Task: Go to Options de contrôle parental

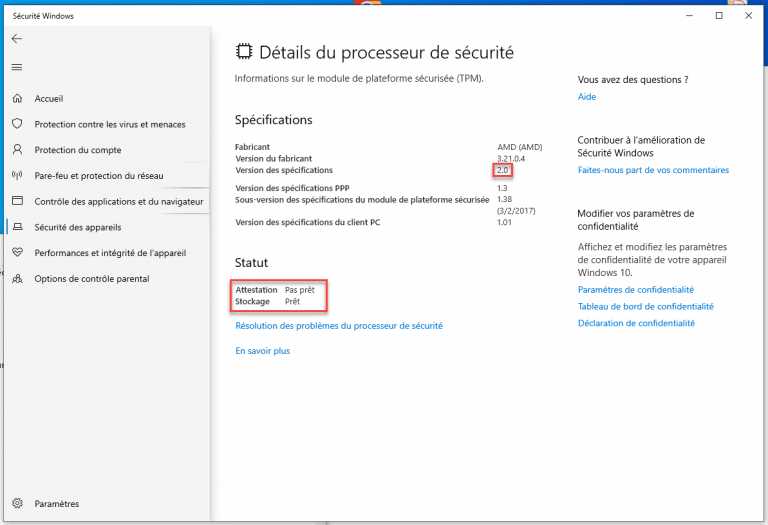Action: pos(92,278)
